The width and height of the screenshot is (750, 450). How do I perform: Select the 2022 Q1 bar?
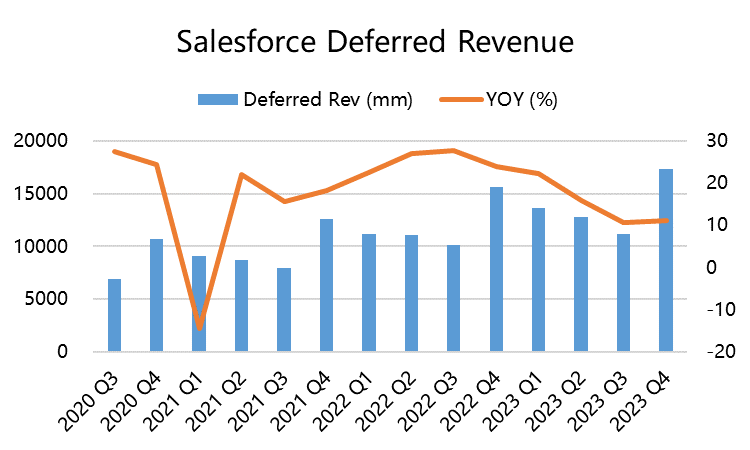tap(369, 293)
